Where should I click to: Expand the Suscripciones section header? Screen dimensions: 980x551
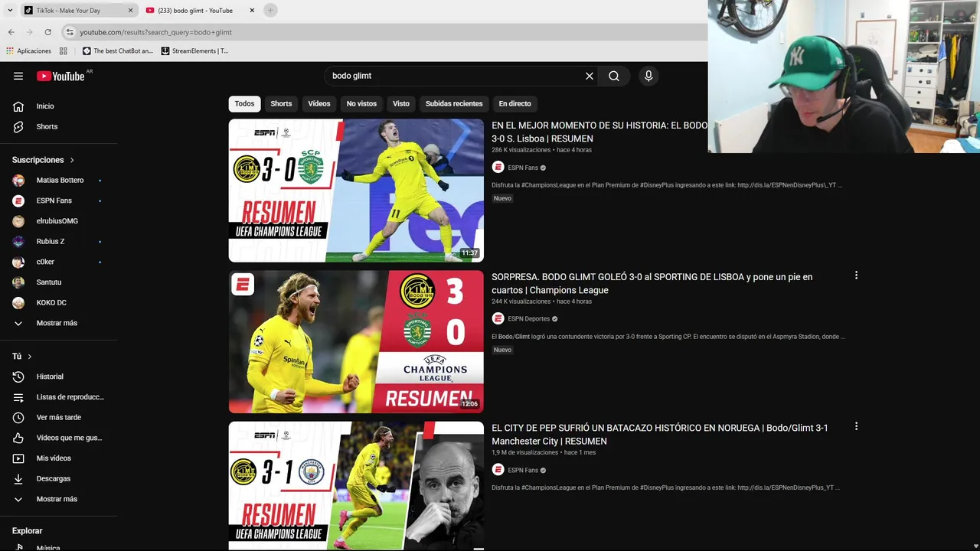click(44, 160)
